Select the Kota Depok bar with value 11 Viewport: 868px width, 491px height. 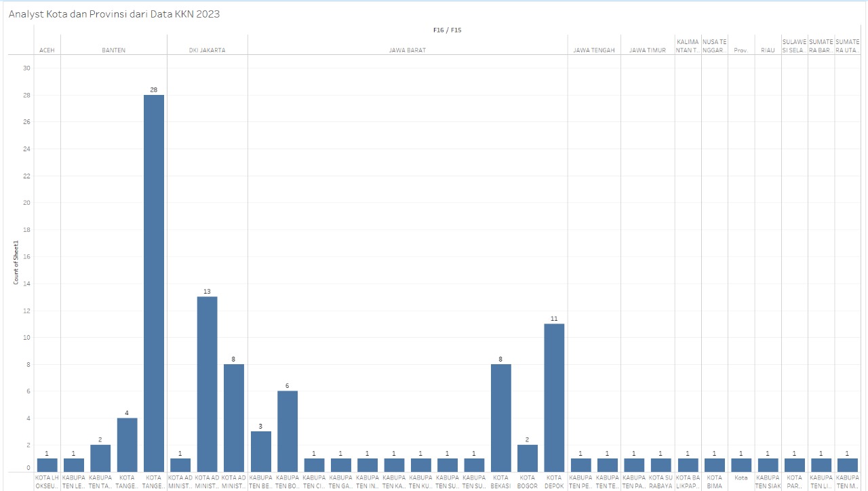pyautogui.click(x=554, y=397)
